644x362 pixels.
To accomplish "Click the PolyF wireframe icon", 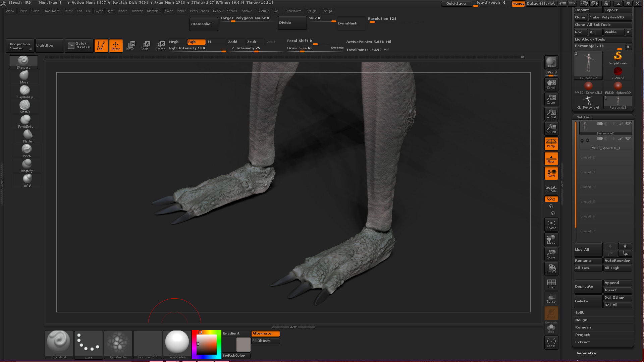I will point(551,284).
